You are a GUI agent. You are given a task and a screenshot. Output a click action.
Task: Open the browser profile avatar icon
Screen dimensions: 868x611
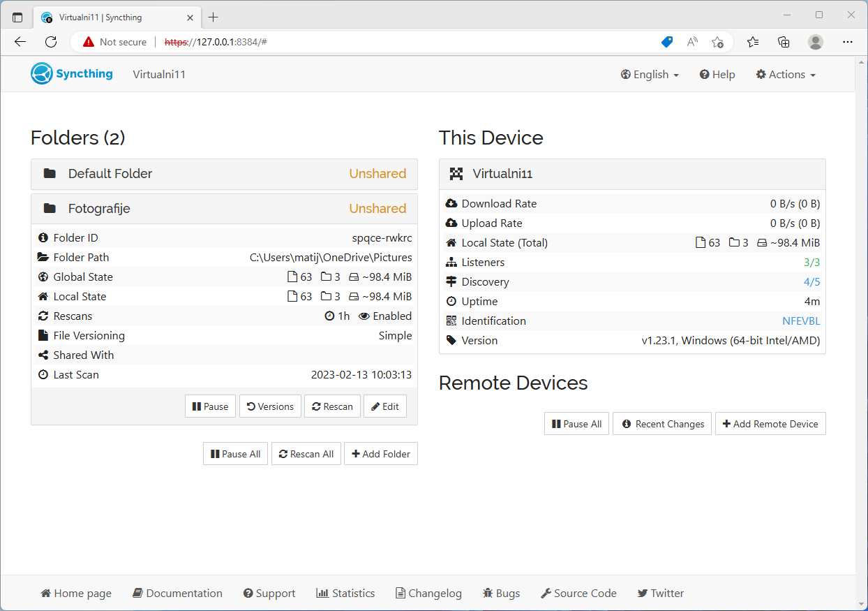pos(816,42)
